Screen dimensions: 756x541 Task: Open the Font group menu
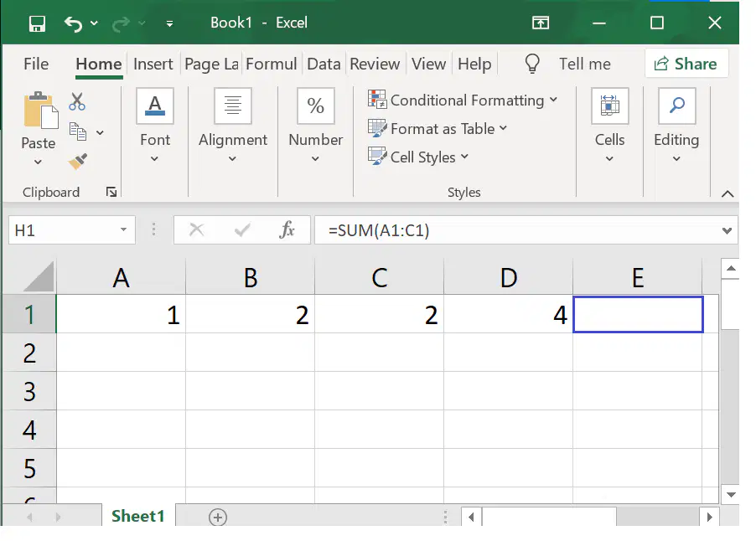155,126
